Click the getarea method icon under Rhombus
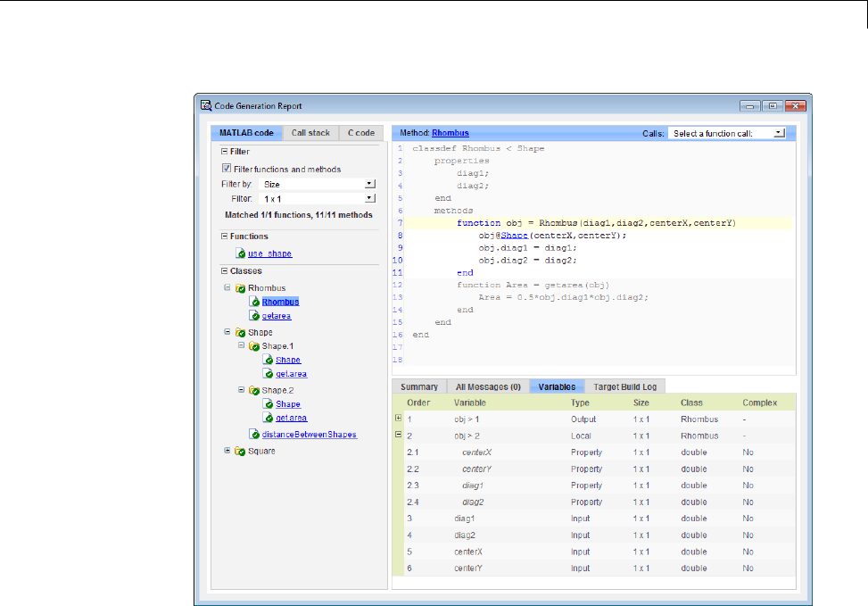The image size is (868, 606). 255,316
